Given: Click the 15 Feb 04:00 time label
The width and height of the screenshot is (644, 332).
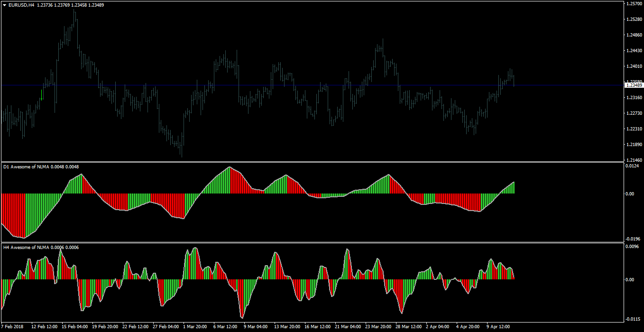Looking at the screenshot, I should (x=74, y=327).
